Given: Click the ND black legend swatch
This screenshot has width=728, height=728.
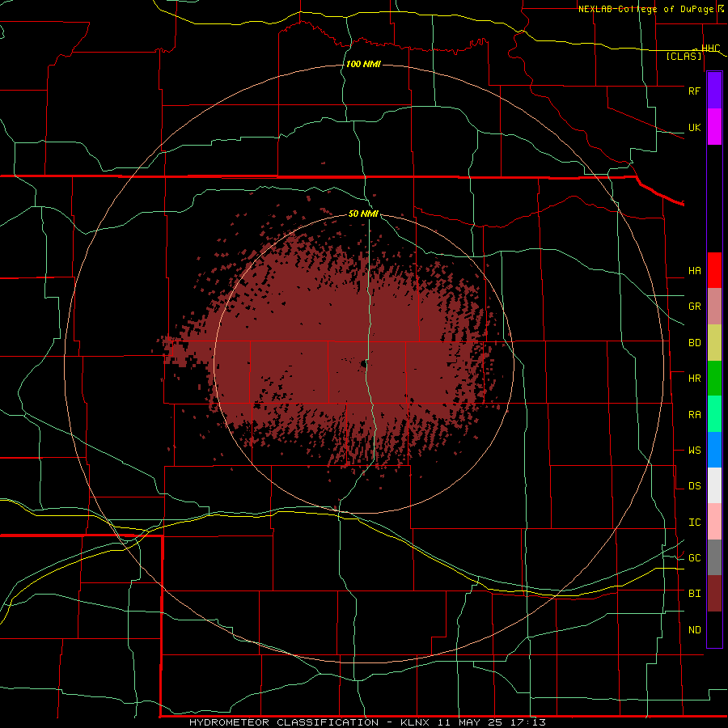Looking at the screenshot, I should coord(714,629).
